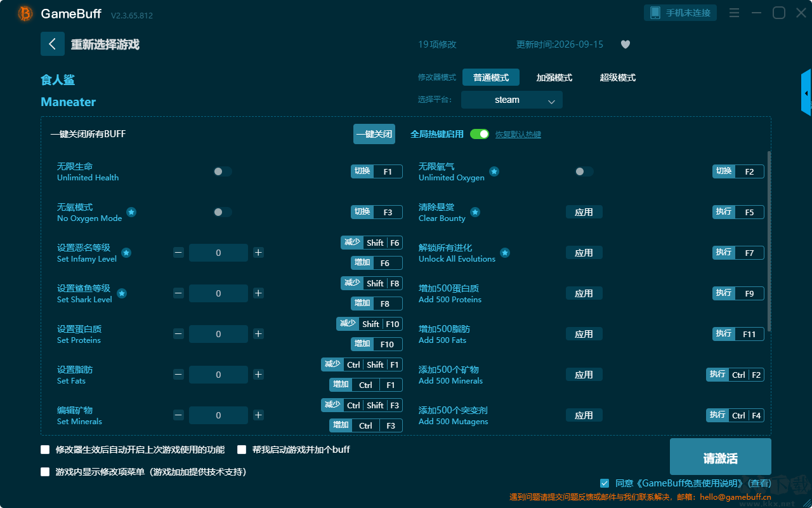This screenshot has width=812, height=508.
Task: Click 一键关闭 button
Action: coord(374,134)
